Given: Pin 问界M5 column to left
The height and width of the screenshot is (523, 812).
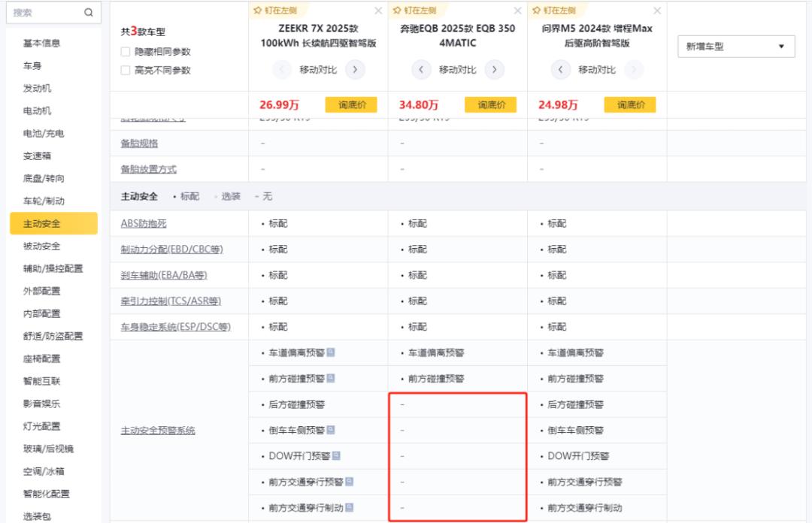Looking at the screenshot, I should tap(554, 11).
